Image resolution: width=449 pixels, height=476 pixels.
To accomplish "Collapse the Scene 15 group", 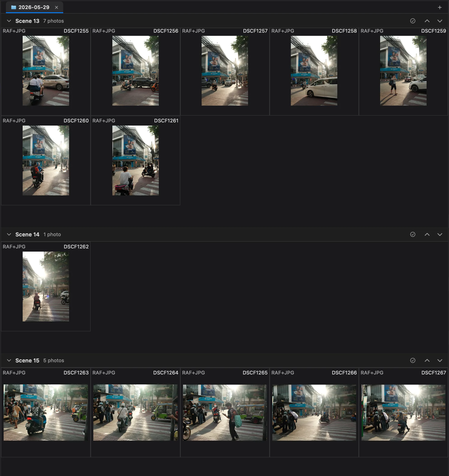I will point(9,360).
